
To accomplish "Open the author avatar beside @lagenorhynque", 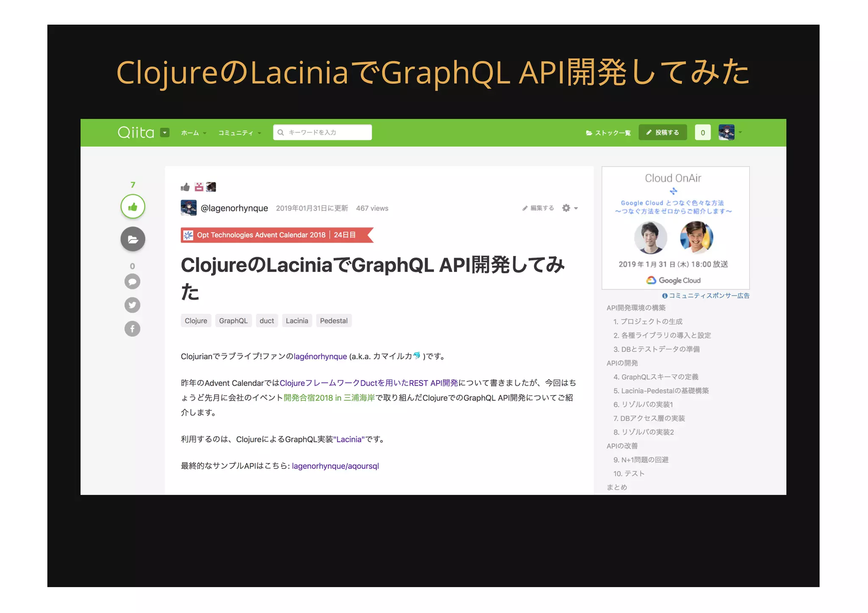I will click(x=189, y=208).
